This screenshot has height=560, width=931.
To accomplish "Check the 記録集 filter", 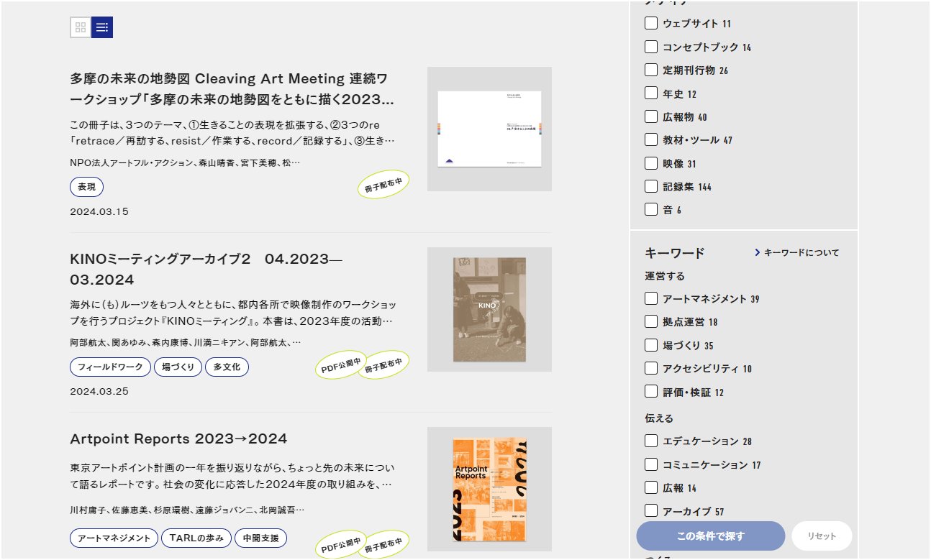I will [651, 186].
